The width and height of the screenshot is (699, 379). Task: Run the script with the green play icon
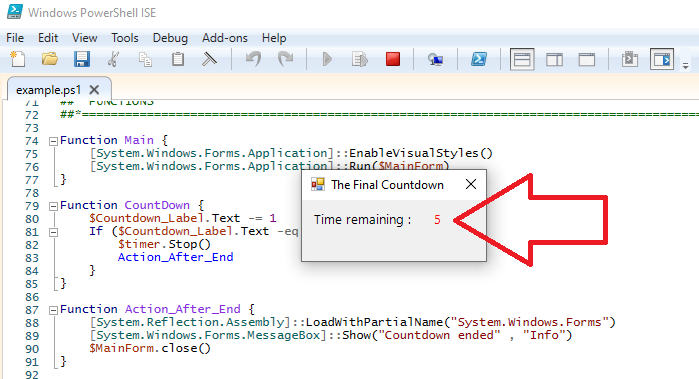pos(327,59)
